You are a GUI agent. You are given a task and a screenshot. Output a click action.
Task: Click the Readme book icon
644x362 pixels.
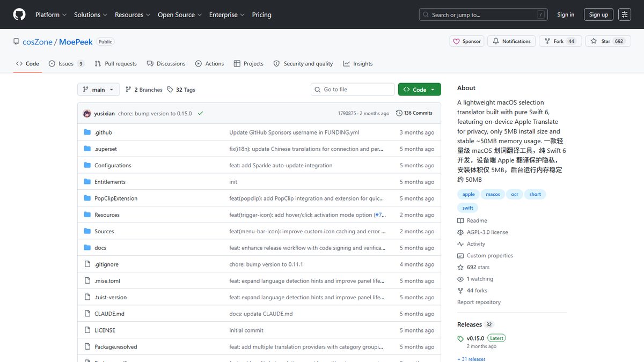[x=460, y=220]
